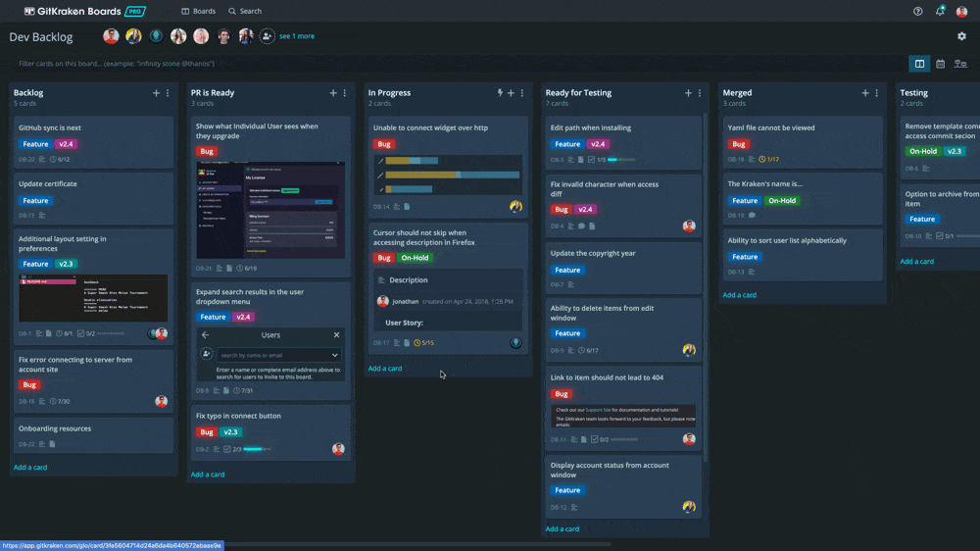Open Merged column options menu
980x551 pixels.
(876, 93)
